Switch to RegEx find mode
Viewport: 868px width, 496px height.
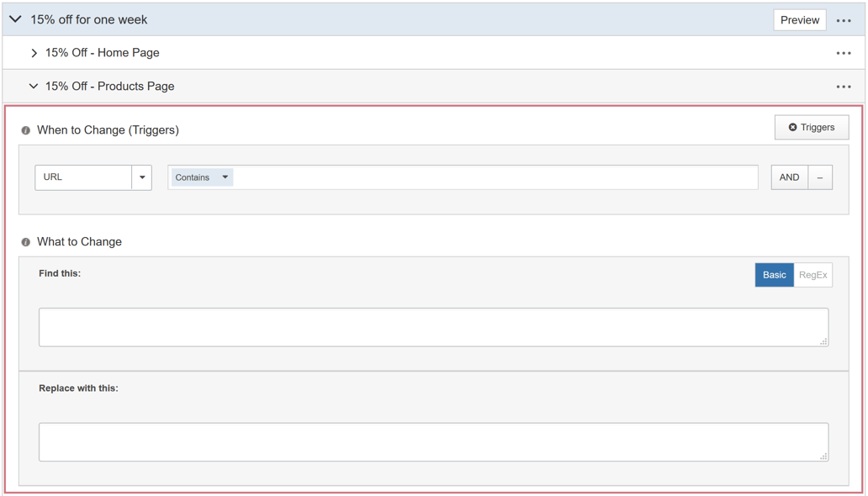pos(812,275)
